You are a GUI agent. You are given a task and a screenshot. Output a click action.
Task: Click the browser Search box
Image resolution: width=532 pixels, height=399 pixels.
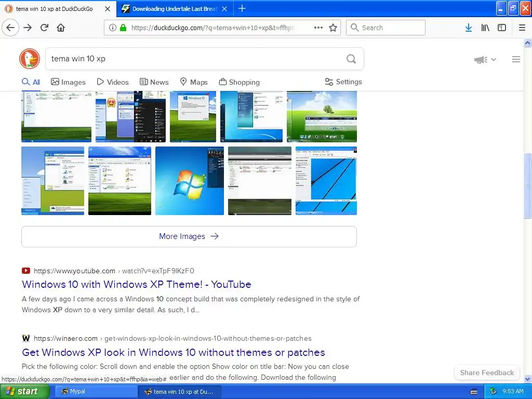tap(385, 28)
